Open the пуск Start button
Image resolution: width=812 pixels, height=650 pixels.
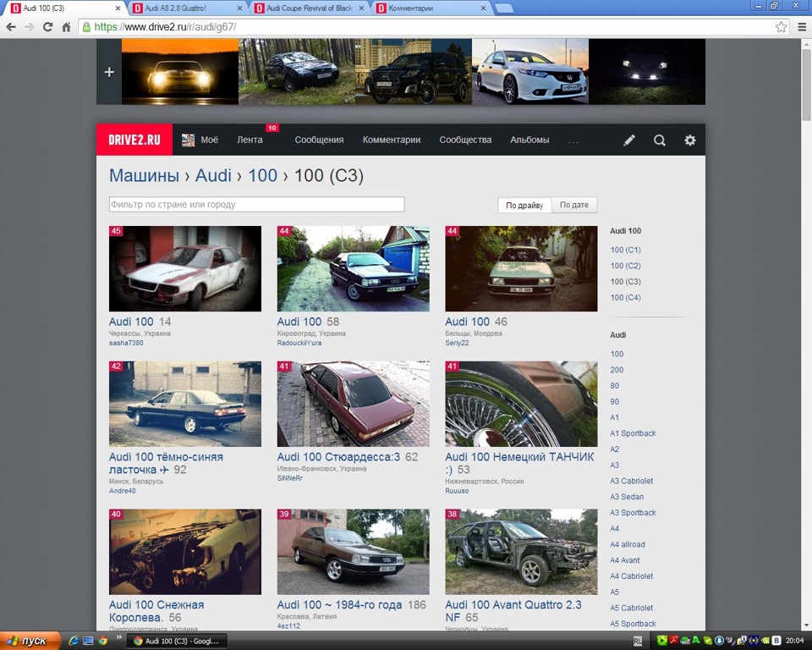pyautogui.click(x=30, y=641)
